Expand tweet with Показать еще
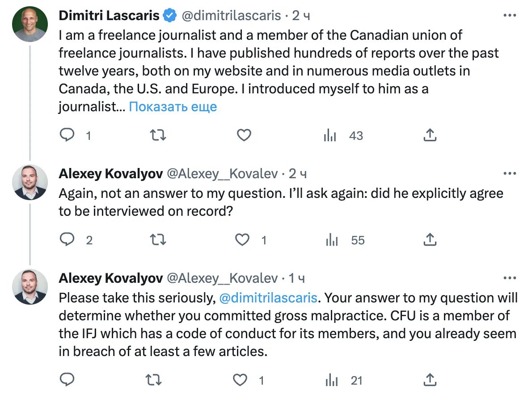This screenshot has width=532, height=394. pos(173,107)
